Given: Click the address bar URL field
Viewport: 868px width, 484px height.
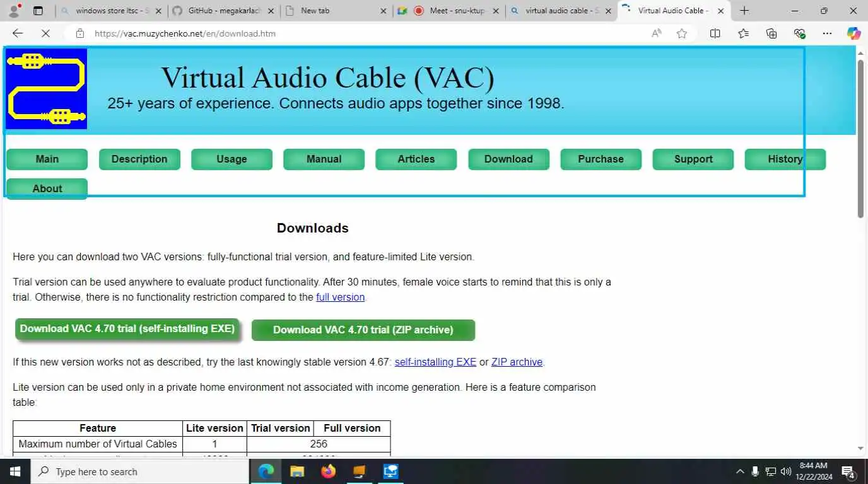Looking at the screenshot, I should coord(366,33).
